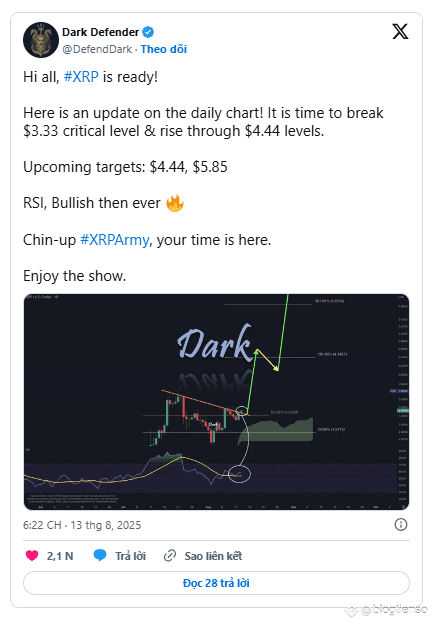
Task: Click the Trả lời reply label
Action: coord(130,556)
